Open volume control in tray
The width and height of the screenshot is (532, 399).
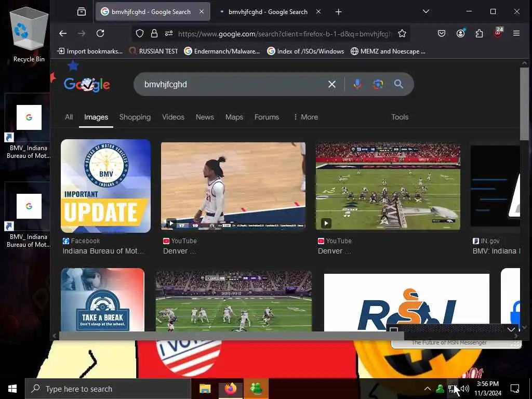point(465,389)
